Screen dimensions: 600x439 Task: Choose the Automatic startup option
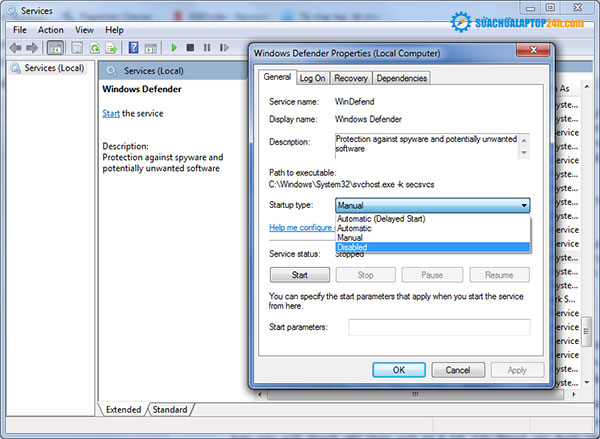[433, 228]
